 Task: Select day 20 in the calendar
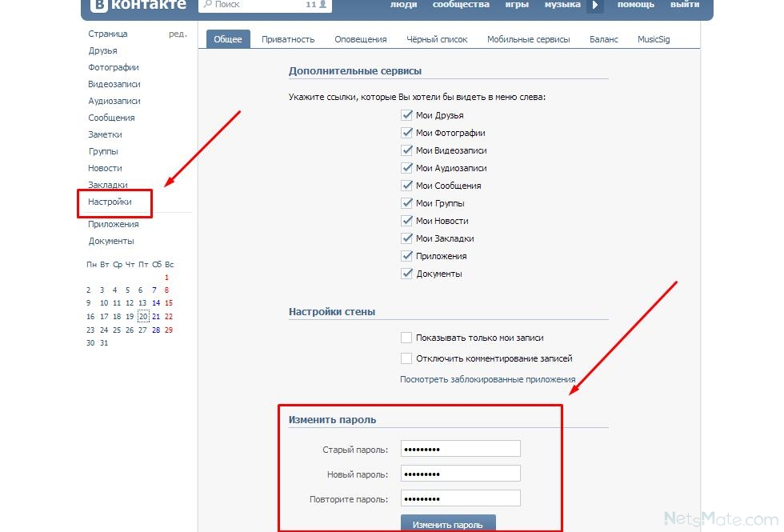pyautogui.click(x=143, y=317)
